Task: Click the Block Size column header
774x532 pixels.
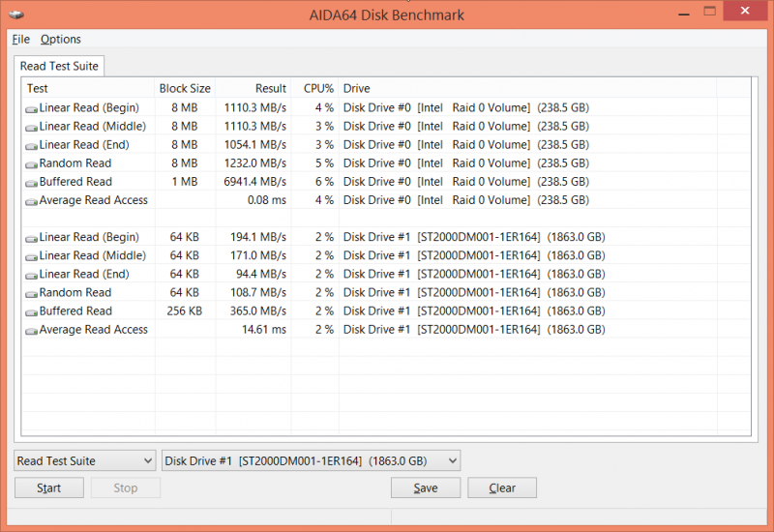Action: (185, 88)
